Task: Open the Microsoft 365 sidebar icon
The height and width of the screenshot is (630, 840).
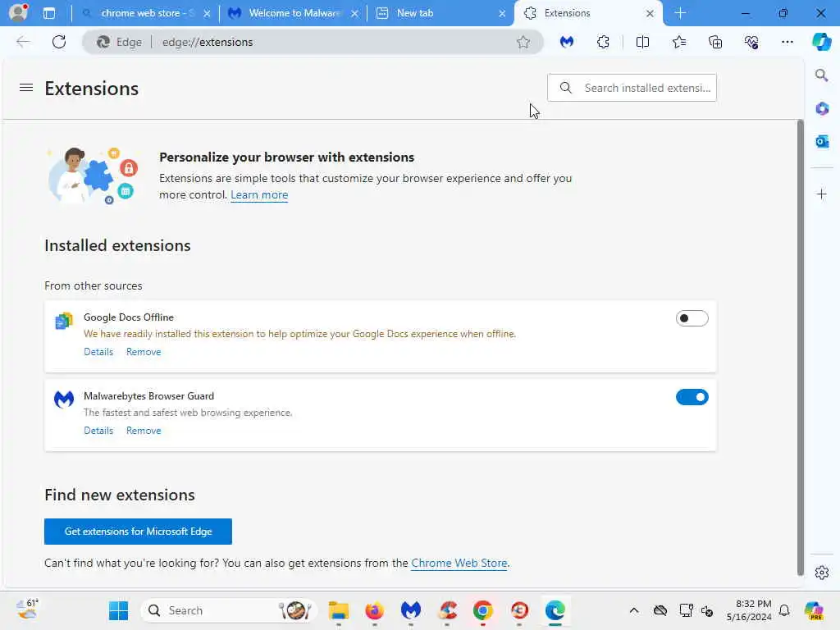Action: click(822, 109)
